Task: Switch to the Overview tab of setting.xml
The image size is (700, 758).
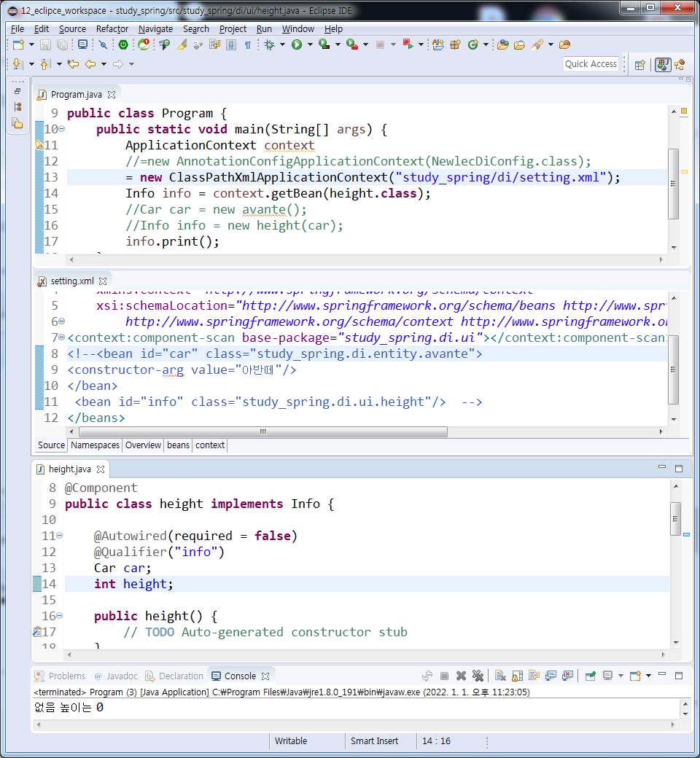Action: click(143, 445)
